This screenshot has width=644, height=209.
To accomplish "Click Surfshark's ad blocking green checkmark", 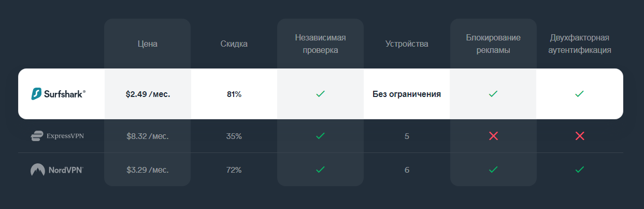I will 493,94.
